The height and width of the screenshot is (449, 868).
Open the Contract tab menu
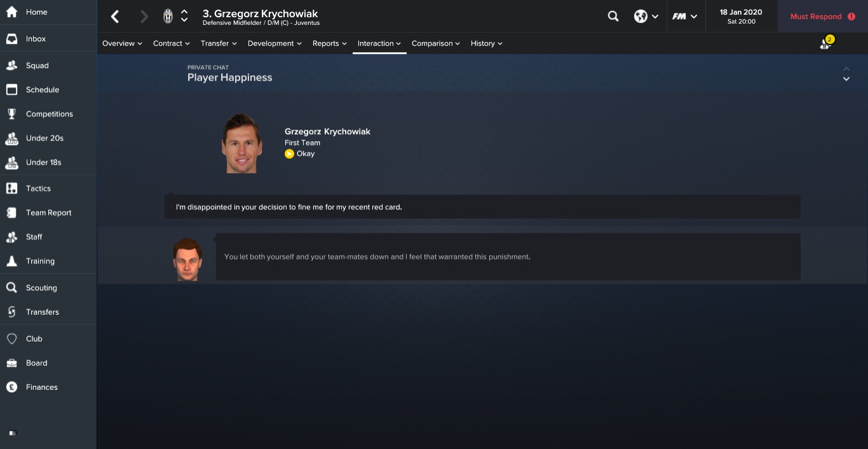click(x=172, y=43)
